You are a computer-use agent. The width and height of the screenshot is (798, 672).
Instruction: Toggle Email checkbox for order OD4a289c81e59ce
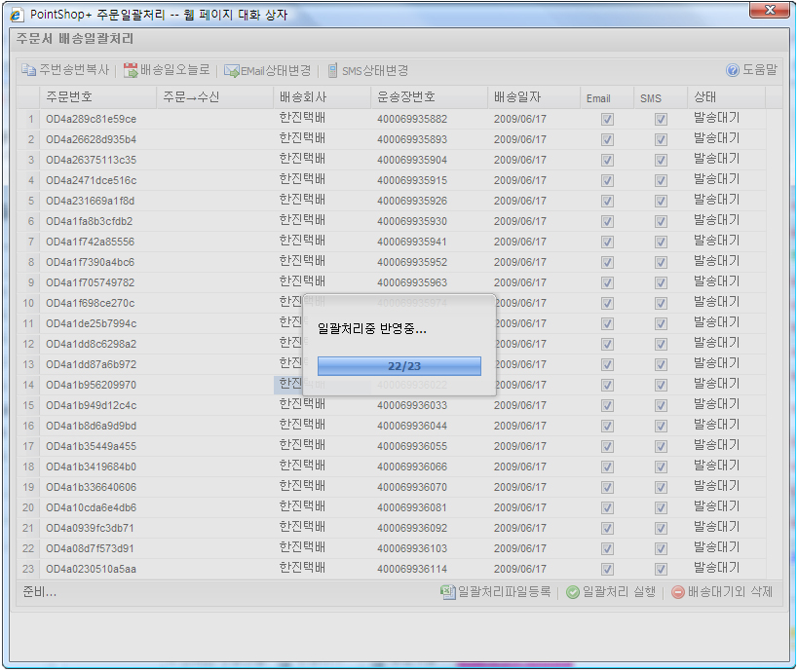[607, 119]
